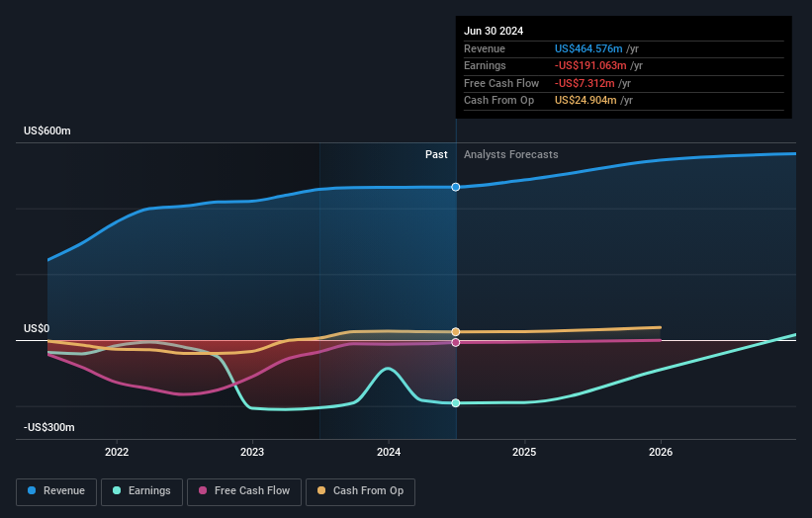The width and height of the screenshot is (812, 518).
Task: Click the US$464.576m revenue value
Action: tap(588, 48)
